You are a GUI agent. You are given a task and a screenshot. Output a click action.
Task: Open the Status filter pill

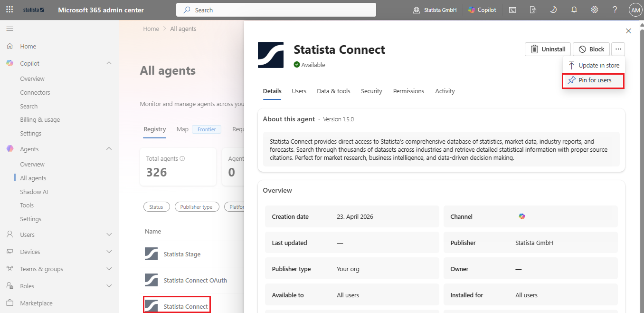click(x=156, y=207)
